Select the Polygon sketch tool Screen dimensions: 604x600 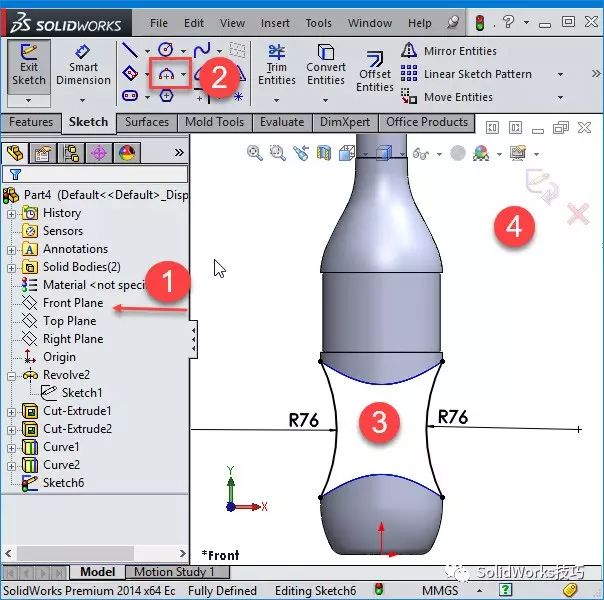pos(166,95)
